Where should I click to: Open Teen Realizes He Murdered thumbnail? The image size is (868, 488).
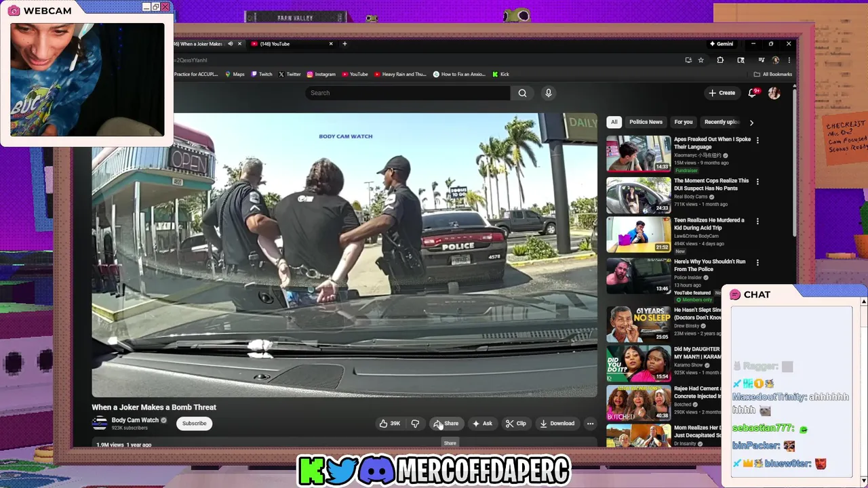[x=638, y=235]
